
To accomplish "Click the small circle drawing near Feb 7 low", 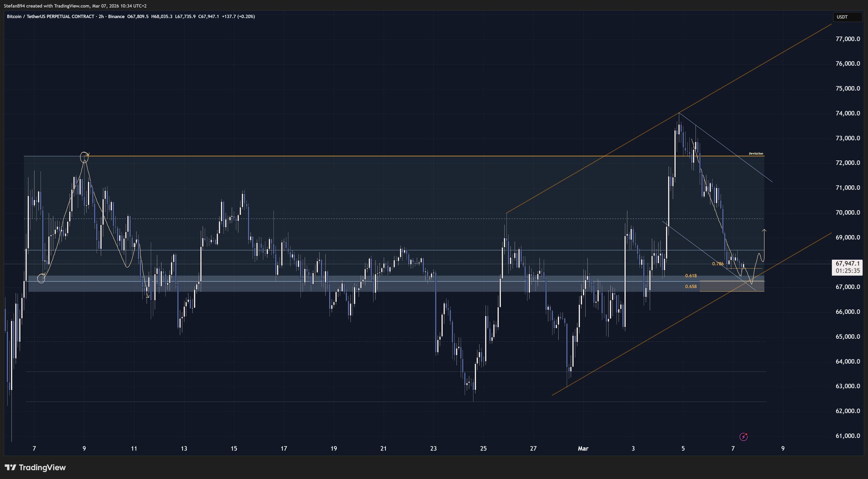I will point(41,278).
